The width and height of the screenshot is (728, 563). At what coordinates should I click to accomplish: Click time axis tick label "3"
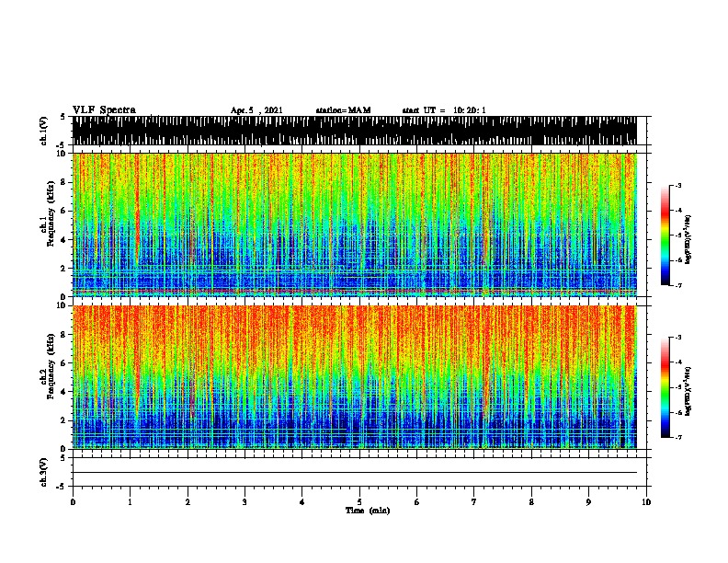[x=245, y=502]
